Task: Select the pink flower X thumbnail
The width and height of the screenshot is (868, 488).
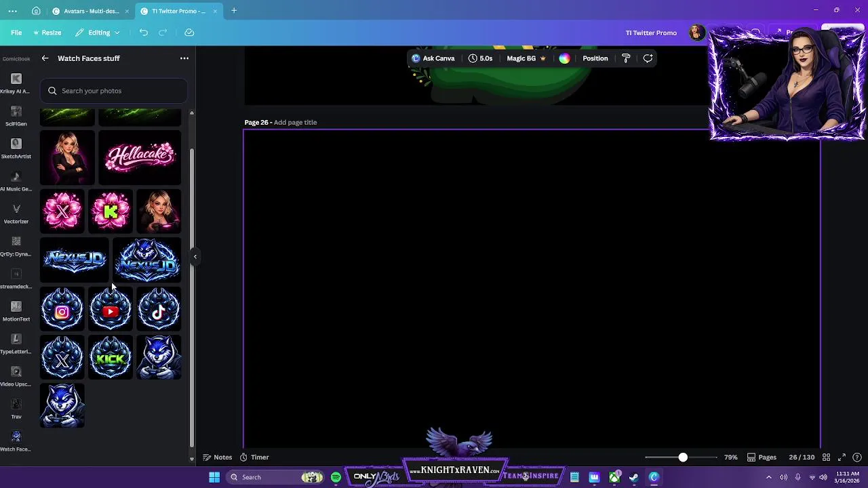Action: (x=62, y=211)
